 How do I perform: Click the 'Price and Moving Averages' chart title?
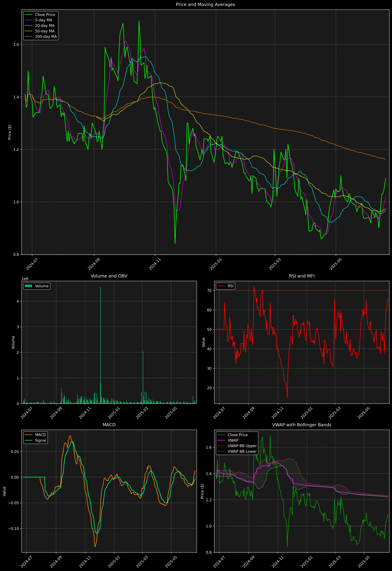click(205, 4)
